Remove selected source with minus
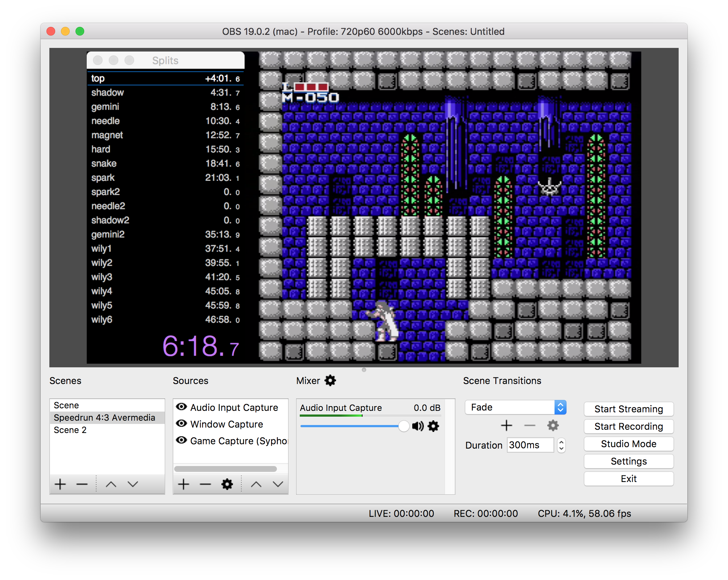The image size is (728, 580). [205, 484]
